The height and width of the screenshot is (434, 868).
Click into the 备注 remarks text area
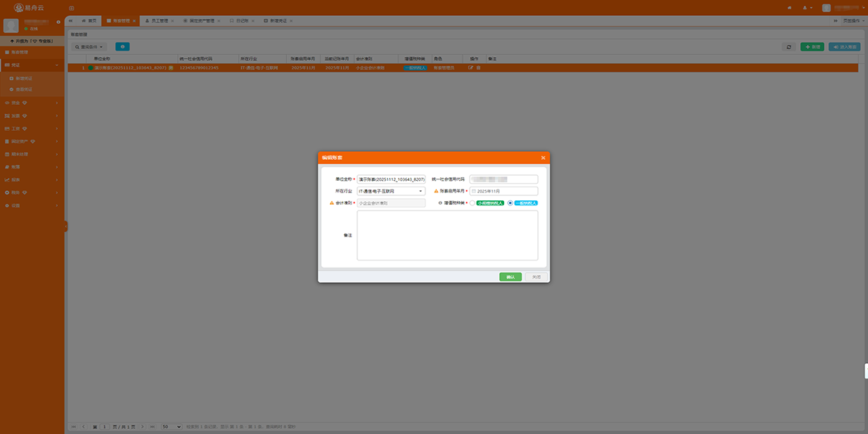(447, 235)
